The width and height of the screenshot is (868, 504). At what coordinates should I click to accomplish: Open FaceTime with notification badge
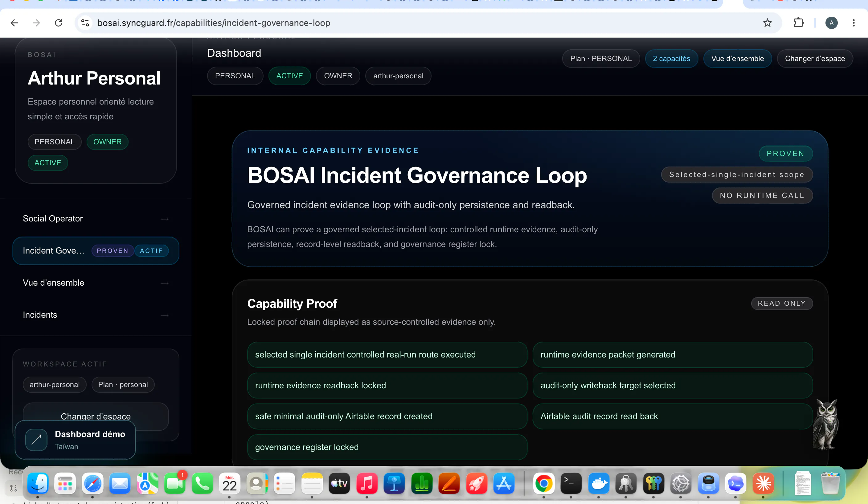[x=175, y=483]
